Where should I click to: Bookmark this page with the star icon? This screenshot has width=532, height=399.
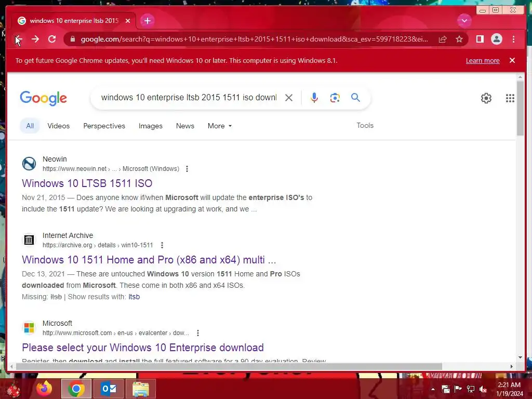[x=459, y=39]
